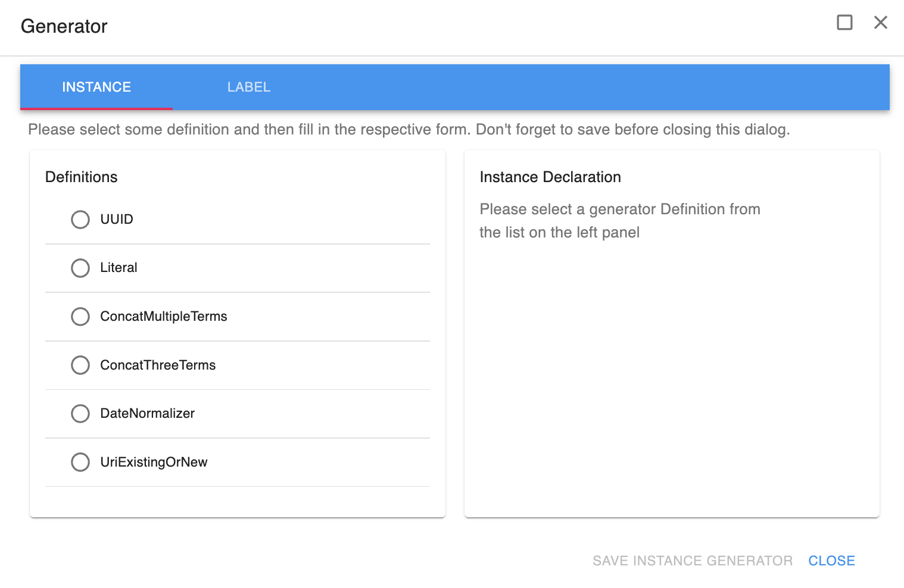Select the ConcatThreeTerms radio button
The width and height of the screenshot is (904, 588).
[x=80, y=365]
